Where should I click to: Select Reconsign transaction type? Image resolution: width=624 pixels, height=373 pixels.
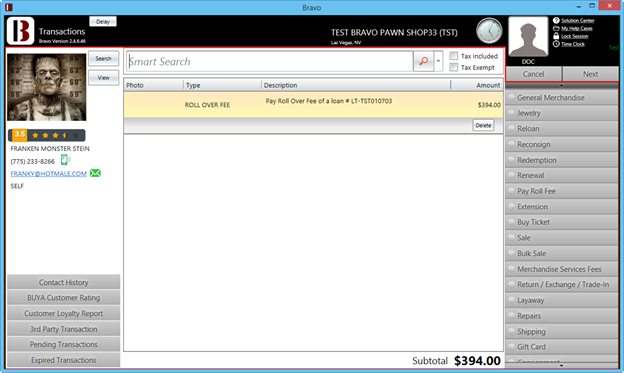tap(562, 144)
